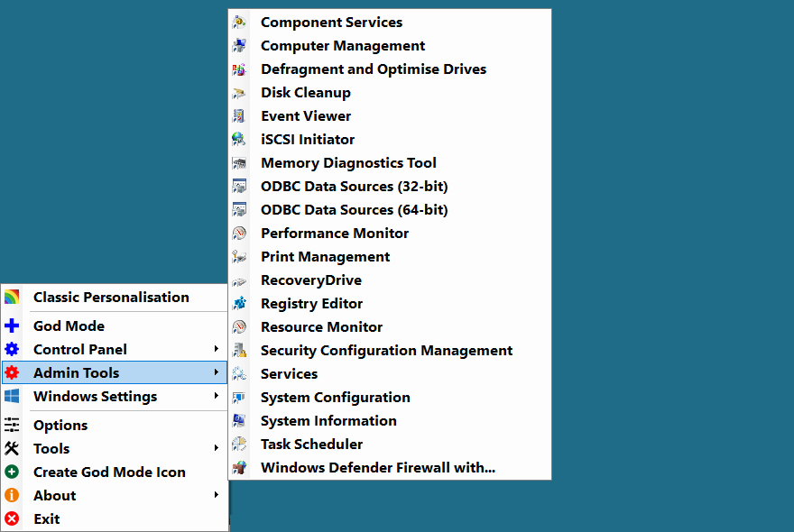Open the Tools menu entry
The height and width of the screenshot is (532, 794).
(x=115, y=448)
